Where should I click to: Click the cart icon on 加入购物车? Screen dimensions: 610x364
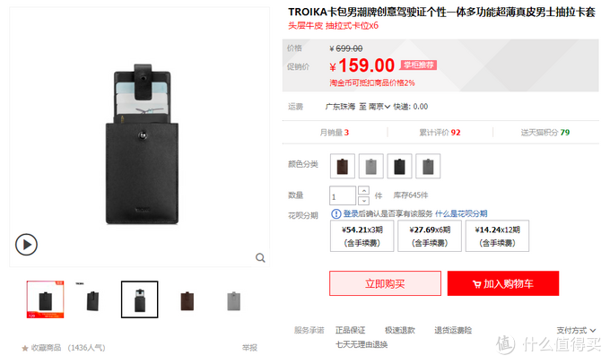pos(476,284)
